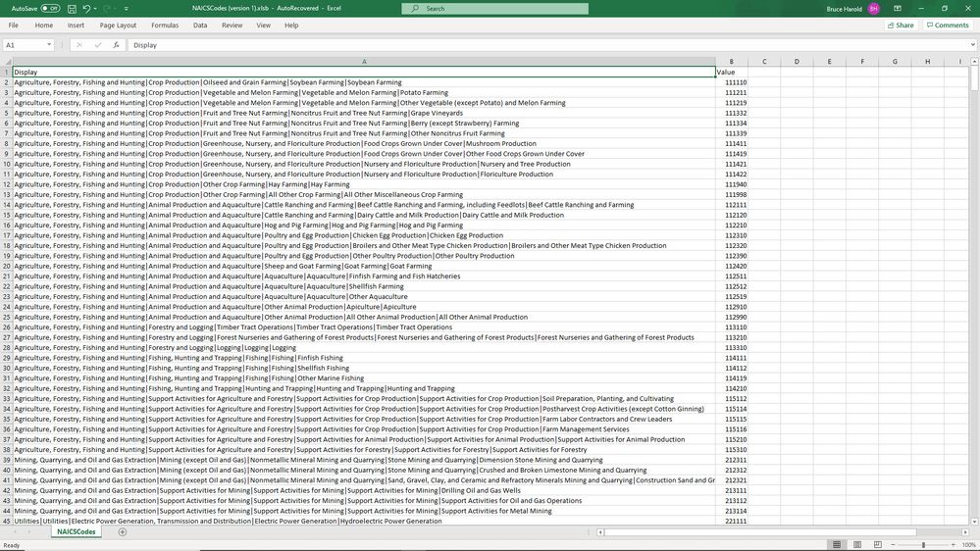
Task: Switch to Normal view icon
Action: click(836, 545)
